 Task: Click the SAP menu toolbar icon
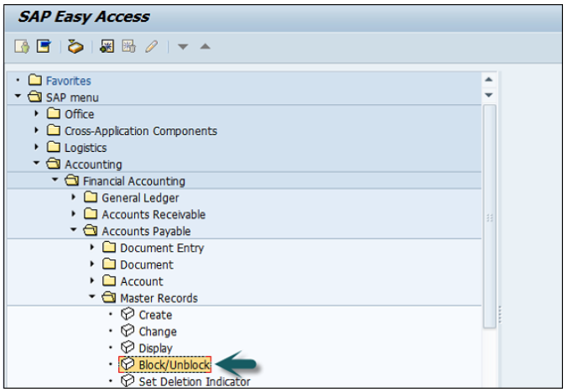(x=44, y=46)
